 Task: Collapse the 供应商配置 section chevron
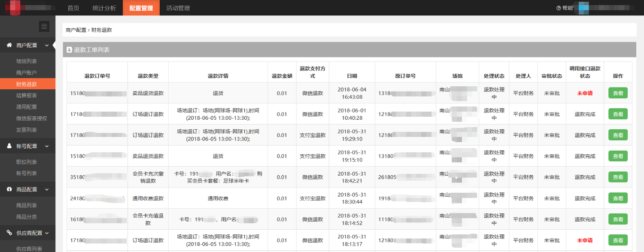[47, 233]
